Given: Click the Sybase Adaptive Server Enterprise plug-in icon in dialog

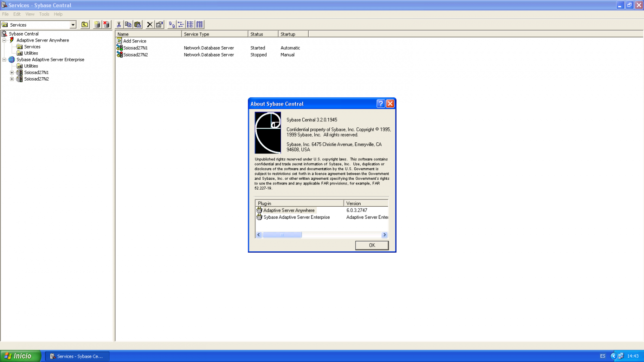Looking at the screenshot, I should (259, 217).
